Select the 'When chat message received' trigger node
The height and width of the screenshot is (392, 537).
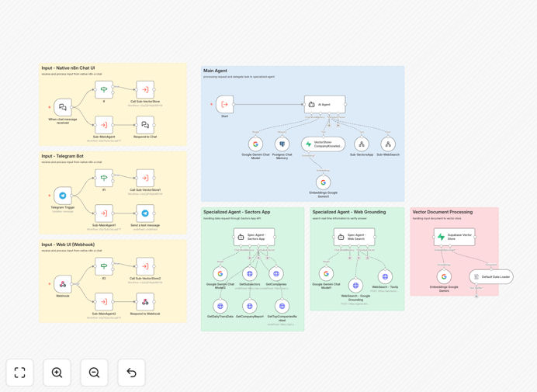[63, 107]
